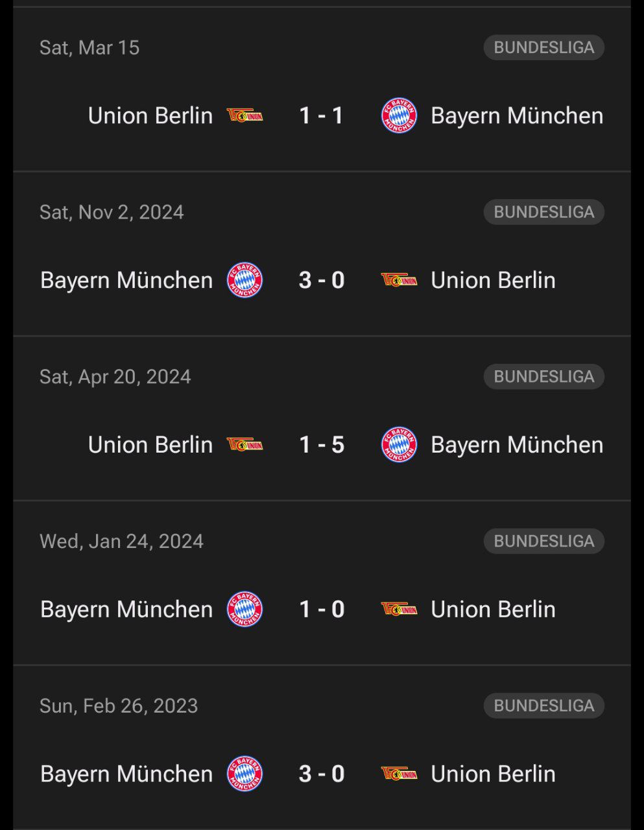The width and height of the screenshot is (644, 830).
Task: Click the Sun, Feb 26, 2023 date label
Action: pos(119,706)
